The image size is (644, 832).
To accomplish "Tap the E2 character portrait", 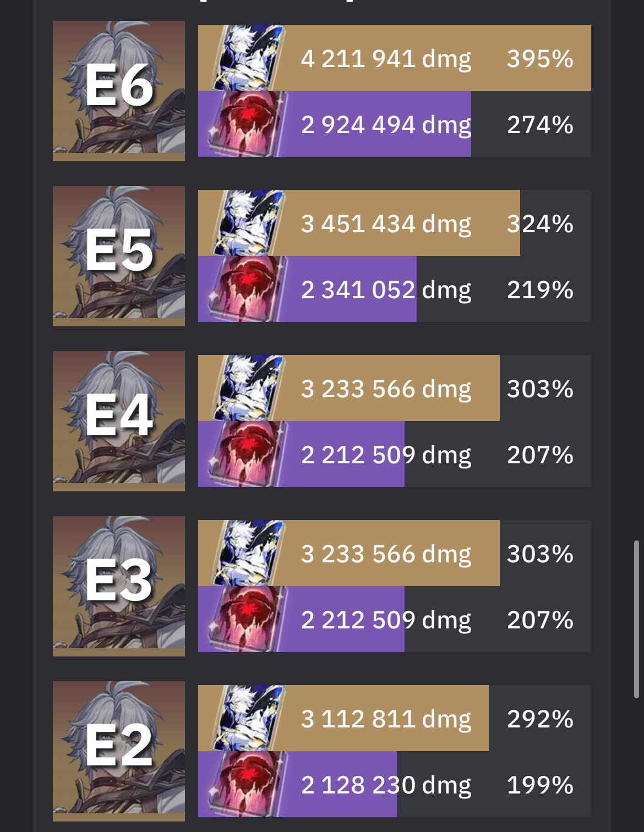I will (119, 751).
